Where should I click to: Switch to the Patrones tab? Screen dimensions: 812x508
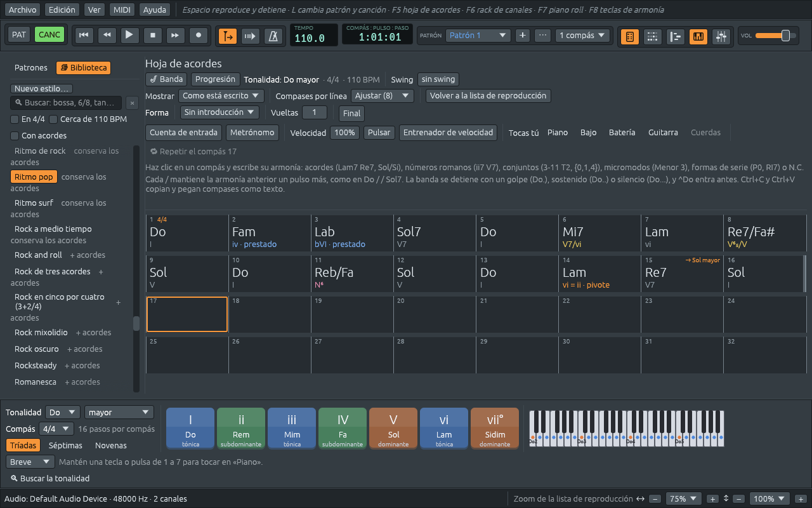pos(31,68)
